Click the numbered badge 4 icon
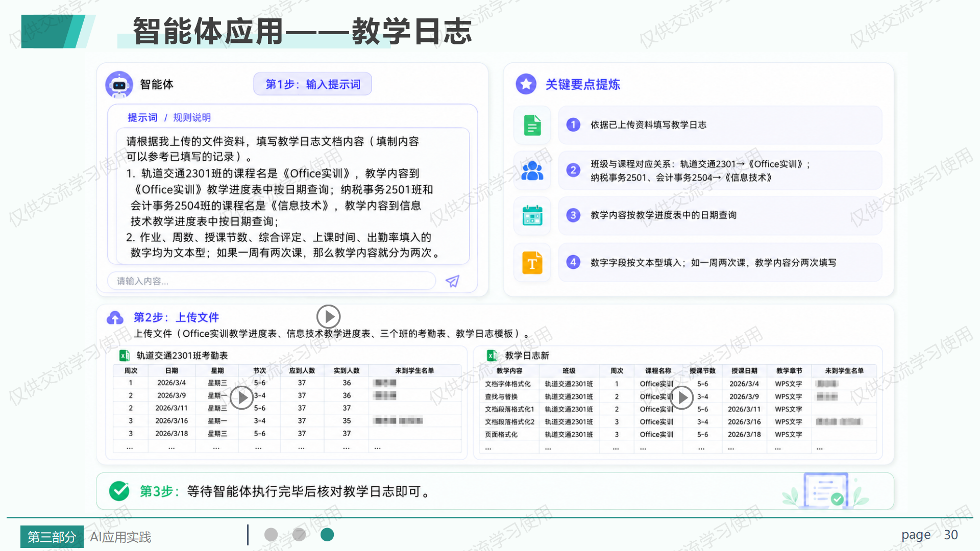Image resolution: width=980 pixels, height=551 pixels. point(573,262)
